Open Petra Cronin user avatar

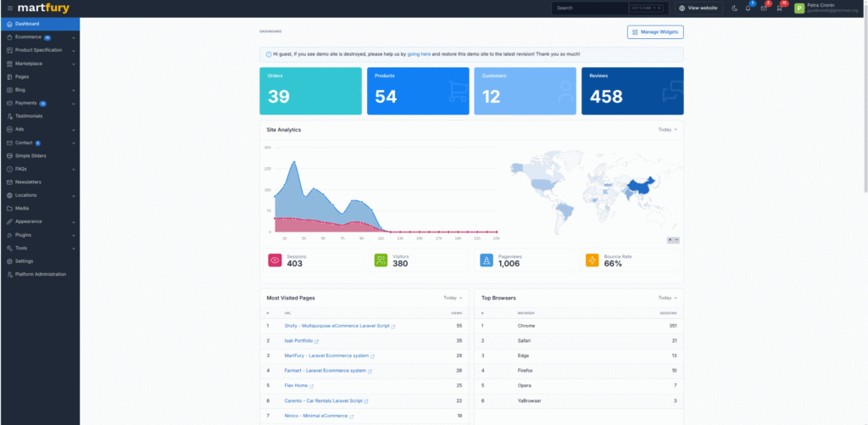tap(799, 8)
